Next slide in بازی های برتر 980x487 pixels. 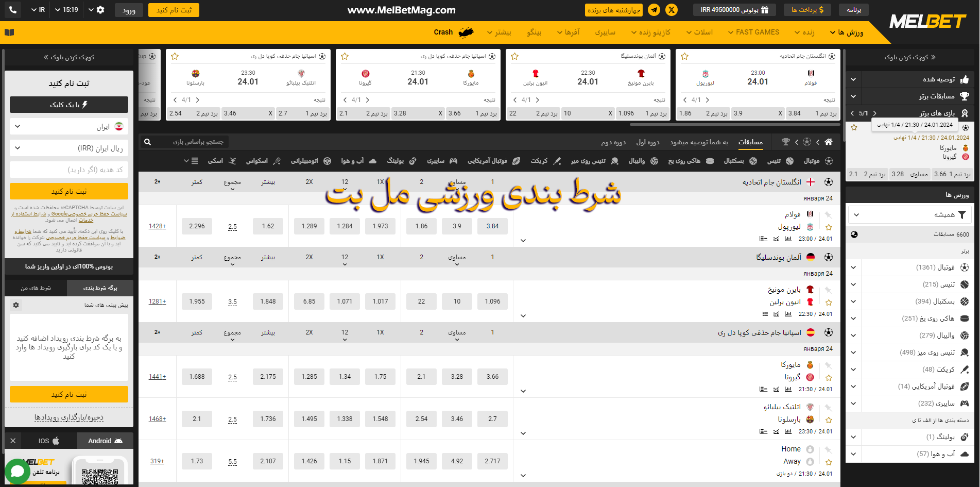[874, 113]
